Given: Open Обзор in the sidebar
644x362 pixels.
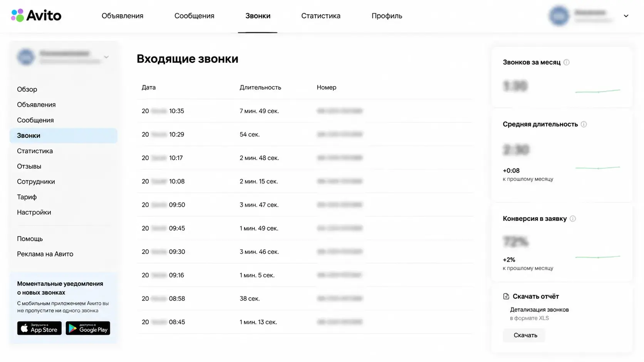Looking at the screenshot, I should click(27, 89).
